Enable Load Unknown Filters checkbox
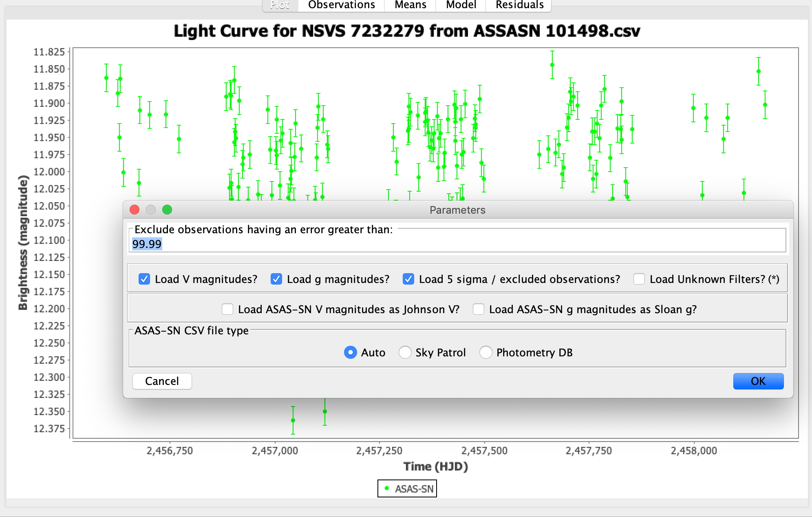 coord(639,279)
